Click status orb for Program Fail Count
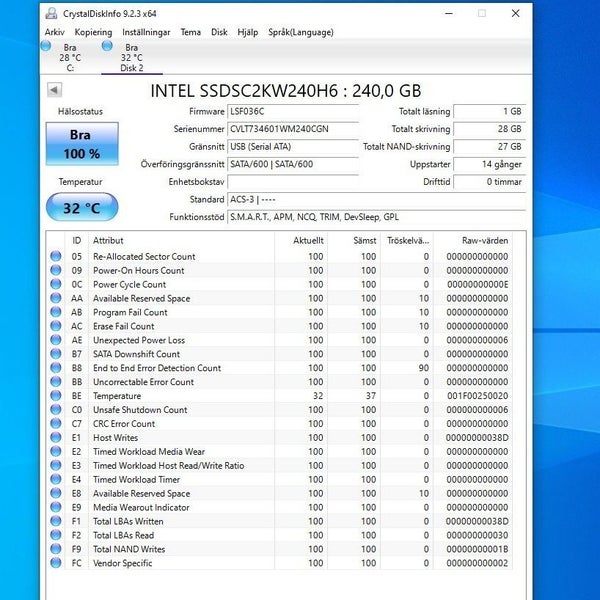The image size is (600, 600). point(56,312)
